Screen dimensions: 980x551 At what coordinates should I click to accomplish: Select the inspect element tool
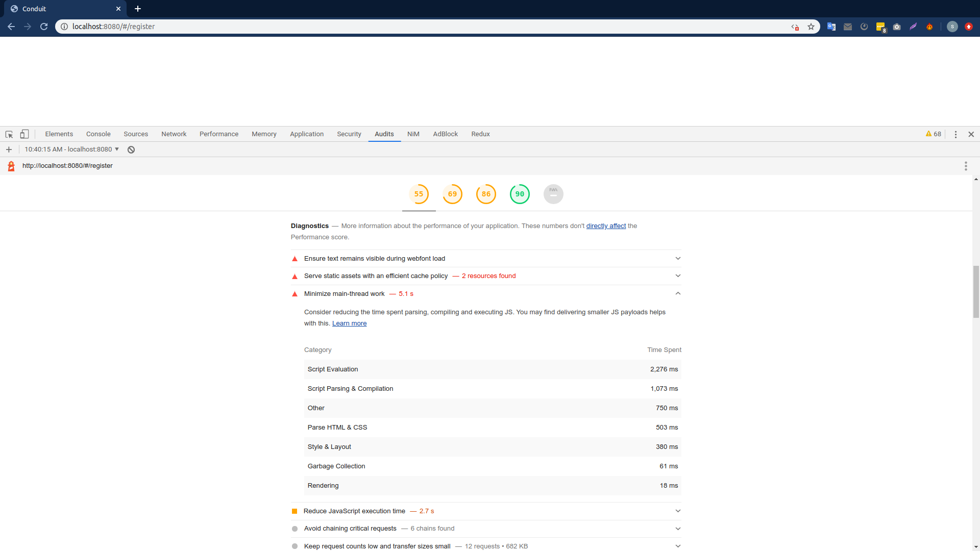pyautogui.click(x=9, y=134)
